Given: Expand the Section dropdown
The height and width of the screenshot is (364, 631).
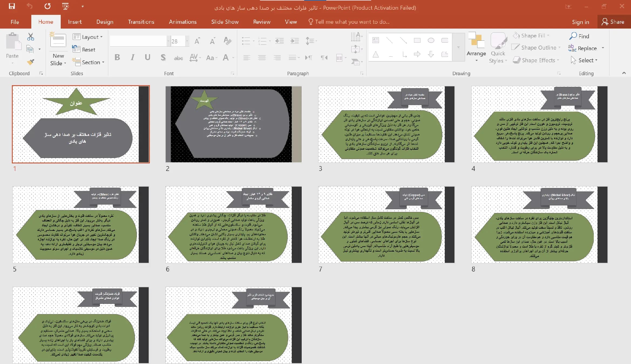Looking at the screenshot, I should point(89,62).
